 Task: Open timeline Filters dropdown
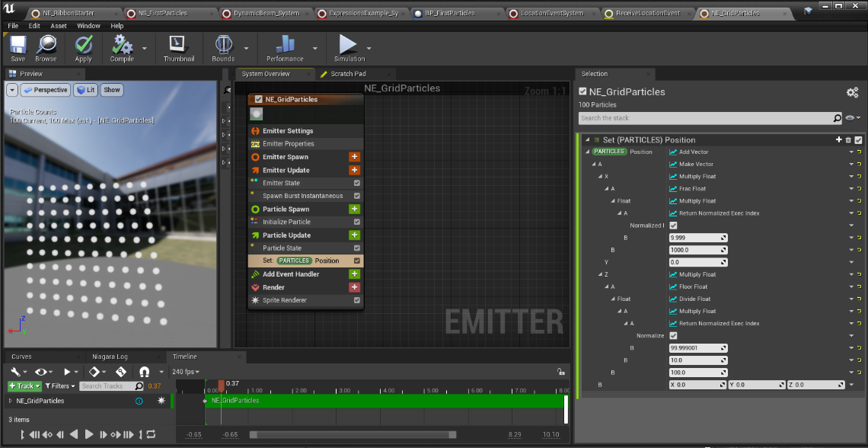coord(60,386)
